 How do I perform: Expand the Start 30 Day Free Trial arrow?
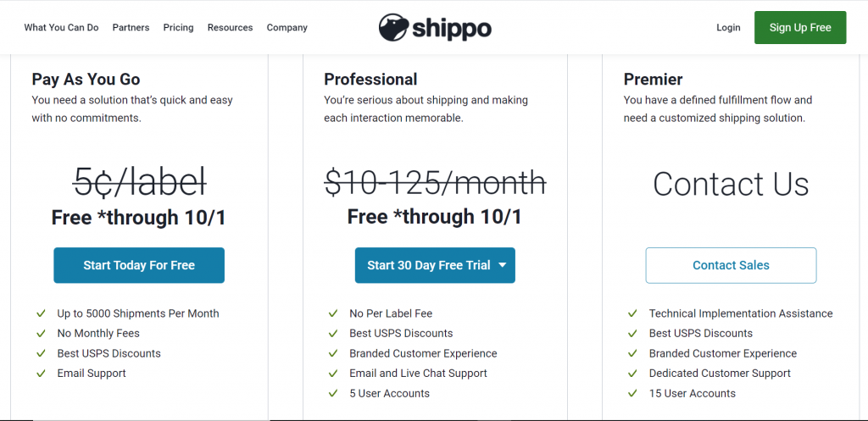(x=502, y=265)
